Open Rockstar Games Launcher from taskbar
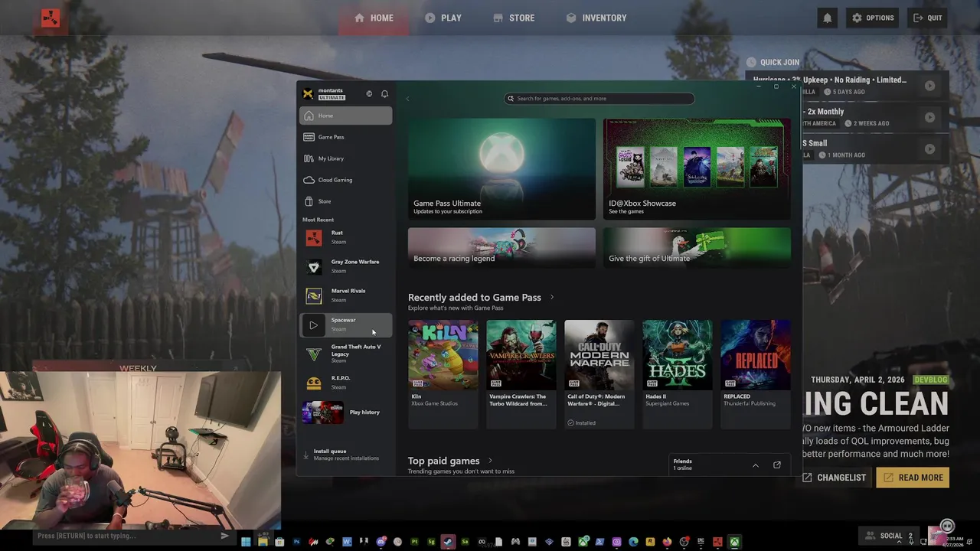The width and height of the screenshot is (980, 551). (651, 542)
